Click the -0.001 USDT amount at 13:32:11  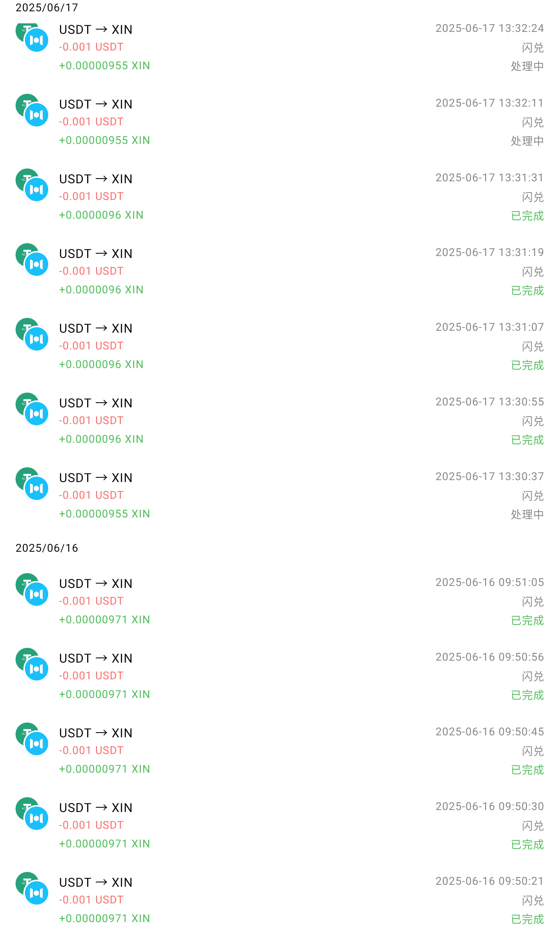(91, 122)
